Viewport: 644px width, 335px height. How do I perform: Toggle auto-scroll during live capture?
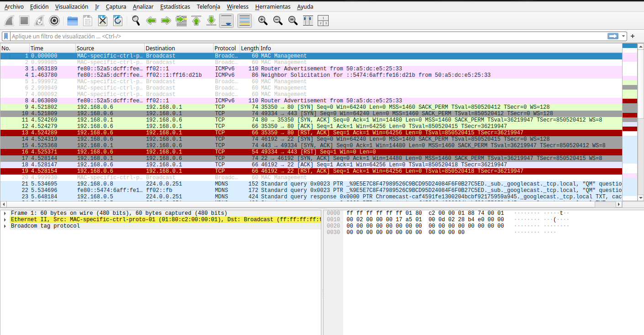(x=227, y=21)
